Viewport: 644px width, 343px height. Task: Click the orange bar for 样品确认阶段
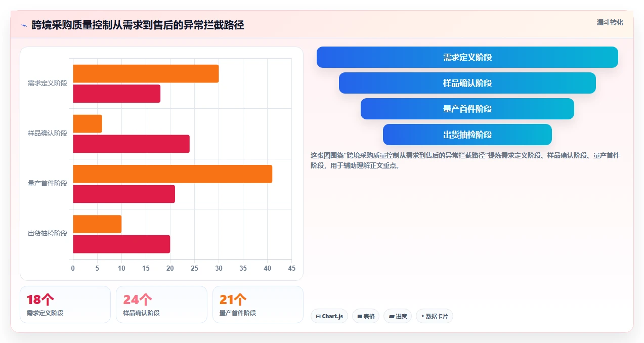click(88, 124)
